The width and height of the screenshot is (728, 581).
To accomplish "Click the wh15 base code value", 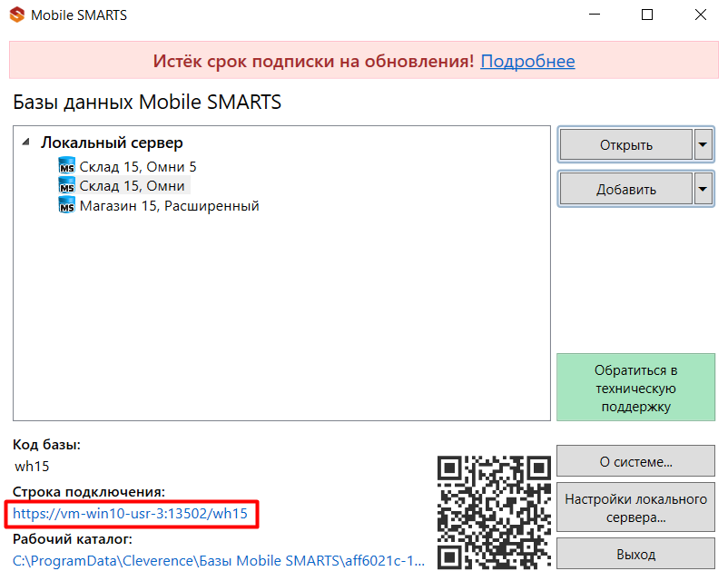I will (x=32, y=466).
